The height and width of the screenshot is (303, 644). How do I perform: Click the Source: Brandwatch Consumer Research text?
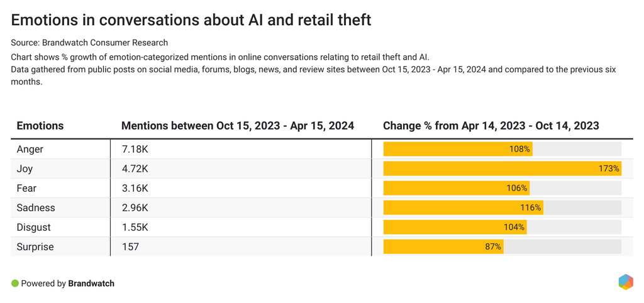click(x=89, y=43)
